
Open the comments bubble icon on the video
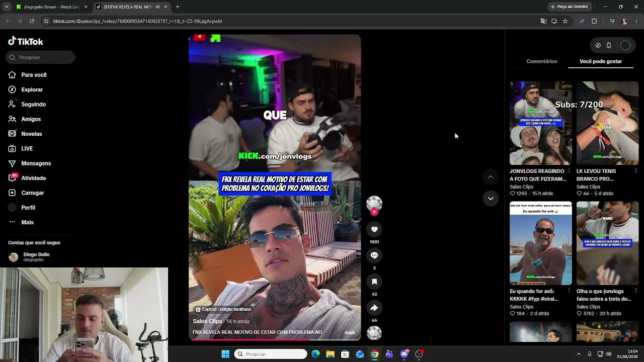pyautogui.click(x=374, y=255)
